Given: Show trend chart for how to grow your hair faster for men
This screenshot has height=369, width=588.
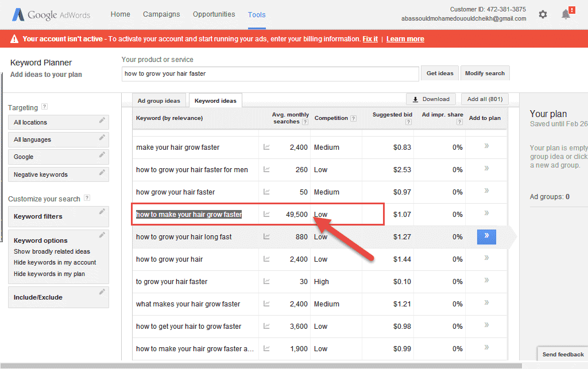Looking at the screenshot, I should [266, 170].
